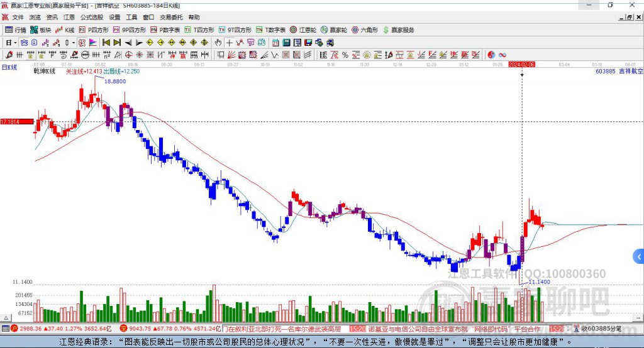644x348 pixels.
Task: Jump to first bar with green skip-back icon
Action: (x=106, y=43)
